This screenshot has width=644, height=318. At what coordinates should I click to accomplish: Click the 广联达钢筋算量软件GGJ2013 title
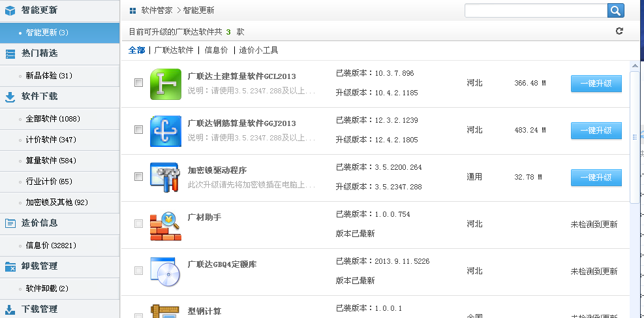[x=241, y=123]
